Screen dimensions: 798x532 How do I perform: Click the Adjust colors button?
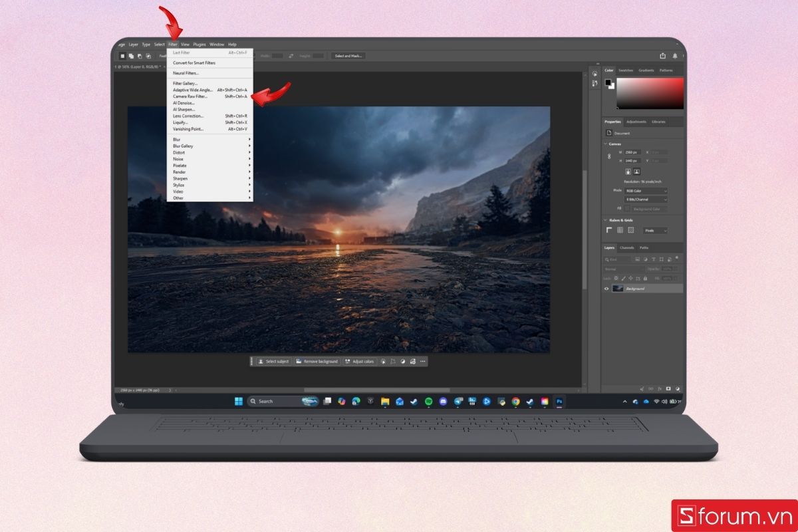[x=360, y=361]
